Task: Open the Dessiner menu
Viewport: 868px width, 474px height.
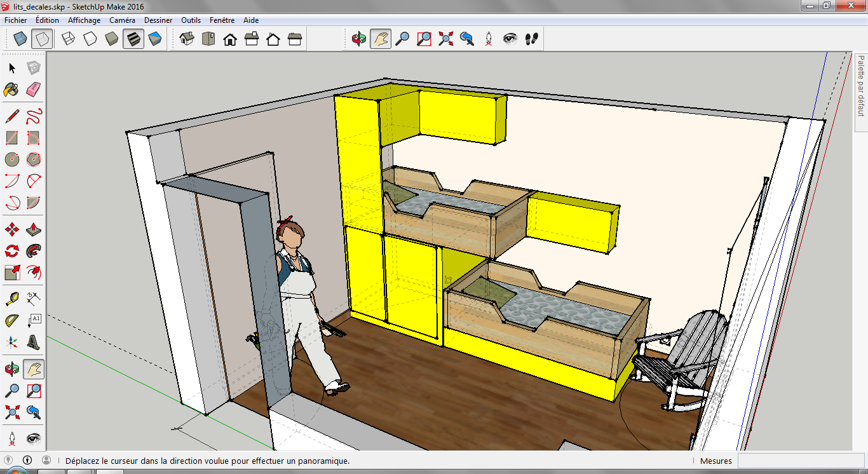Action: (158, 20)
